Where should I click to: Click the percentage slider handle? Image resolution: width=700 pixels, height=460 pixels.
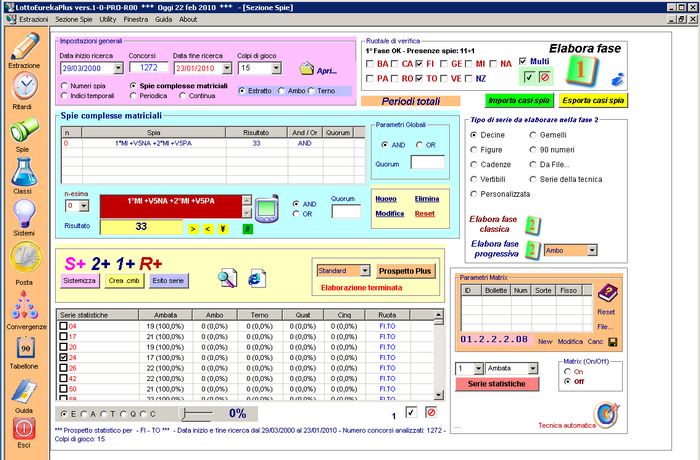[x=182, y=414]
